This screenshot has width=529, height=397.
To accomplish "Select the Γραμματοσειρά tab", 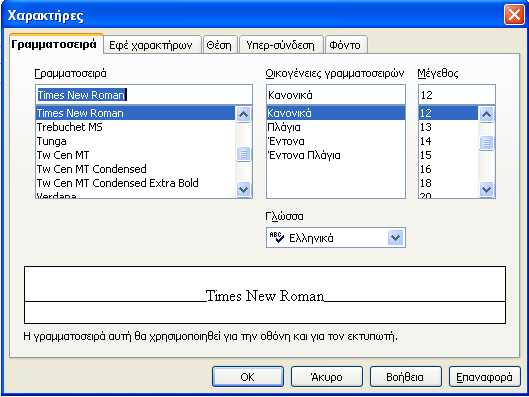I will click(x=56, y=44).
